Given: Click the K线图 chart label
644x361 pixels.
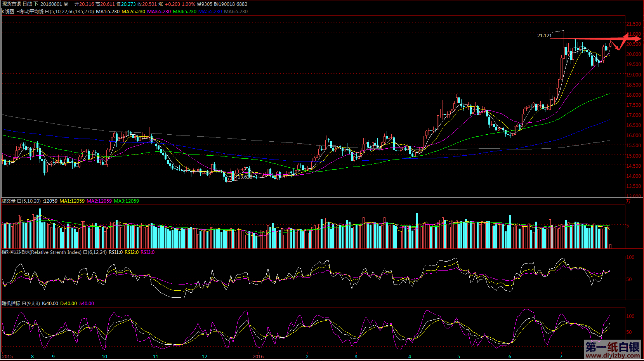Looking at the screenshot, I should (8, 12).
